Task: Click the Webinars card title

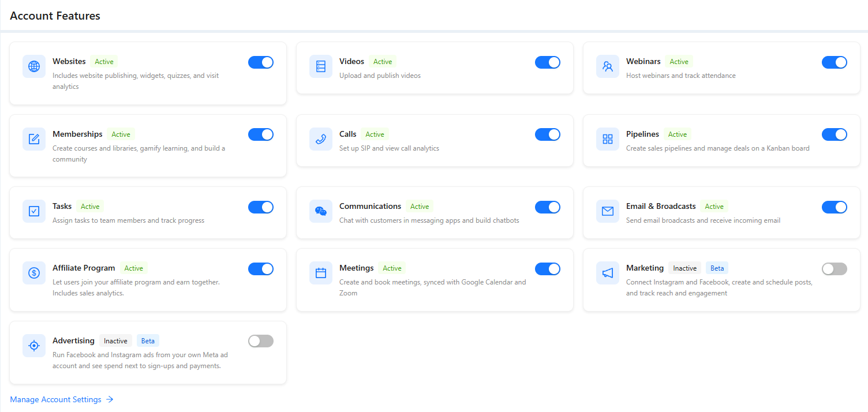Action: [643, 61]
